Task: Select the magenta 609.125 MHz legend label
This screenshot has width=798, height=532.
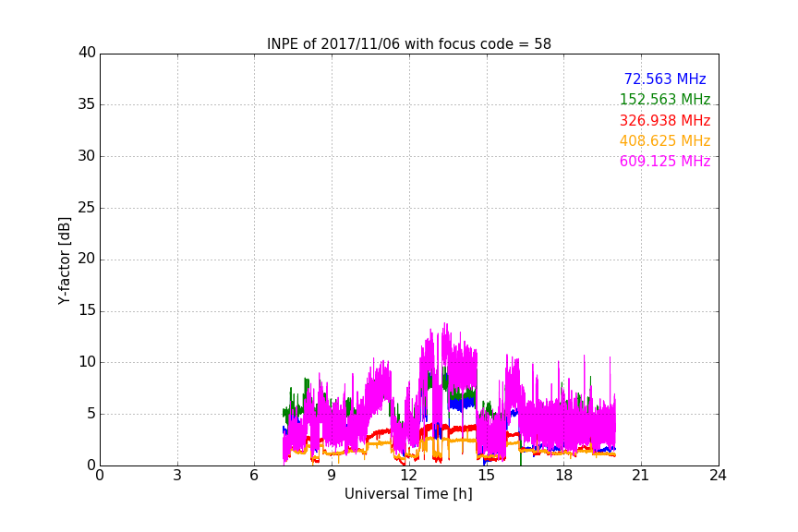Action: coord(665,162)
